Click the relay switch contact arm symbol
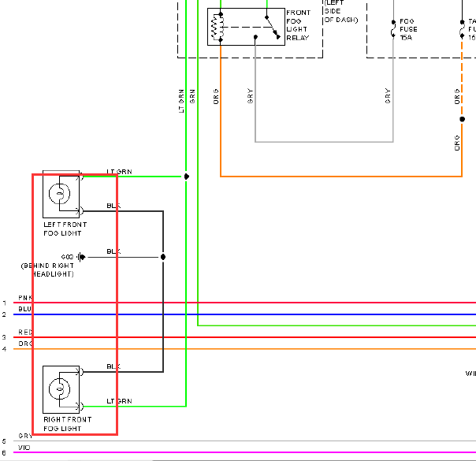Image resolution: width=476 pixels, height=461 pixels. pyautogui.click(x=273, y=28)
